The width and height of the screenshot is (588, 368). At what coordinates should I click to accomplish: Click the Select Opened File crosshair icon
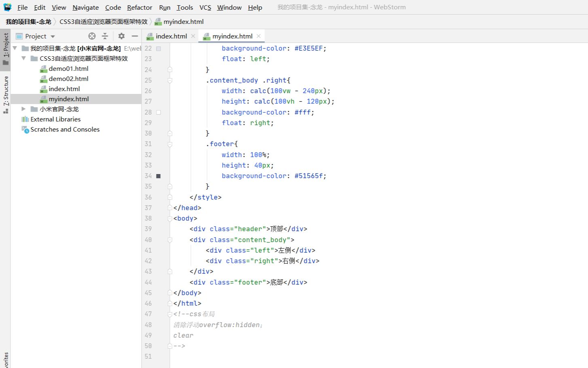[x=92, y=36]
